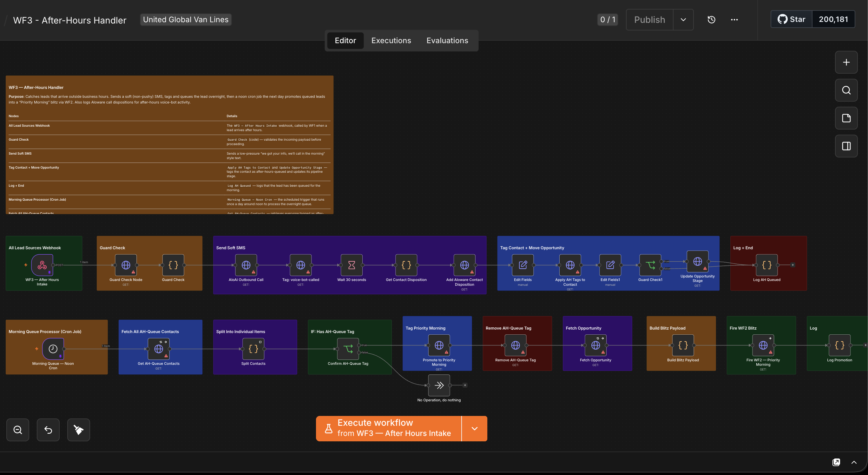Select the Confirm AH-Queue Tag IF node
The height and width of the screenshot is (475, 868).
tap(348, 349)
